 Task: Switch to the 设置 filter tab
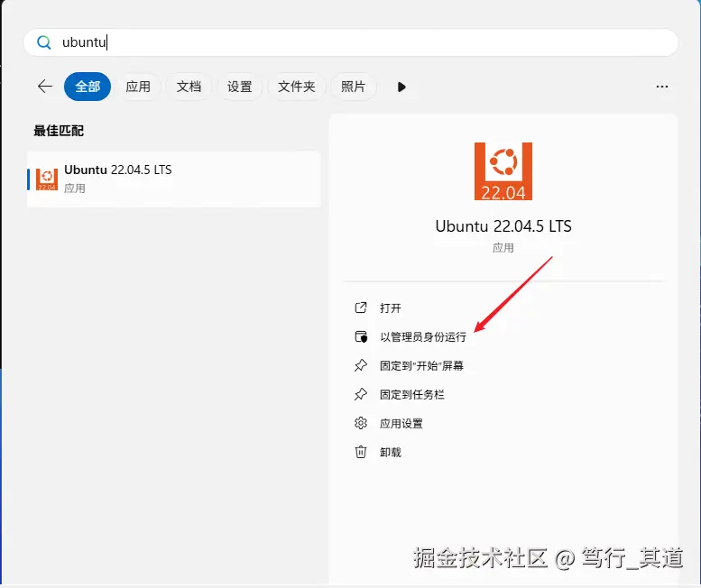coord(240,87)
